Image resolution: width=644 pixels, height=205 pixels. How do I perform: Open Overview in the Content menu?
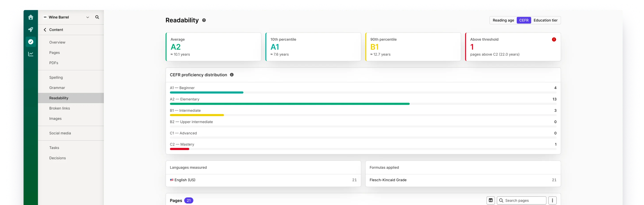tap(71, 42)
